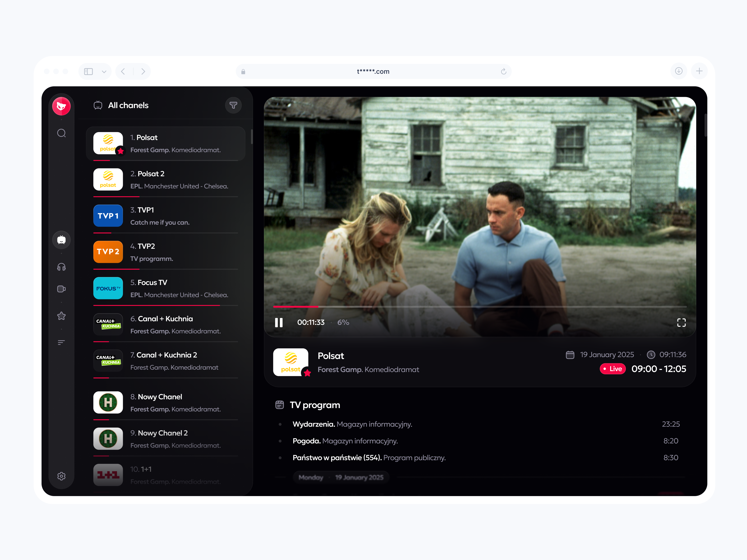The height and width of the screenshot is (560, 747).
Task: Open the radio section via headphones icon
Action: (61, 267)
